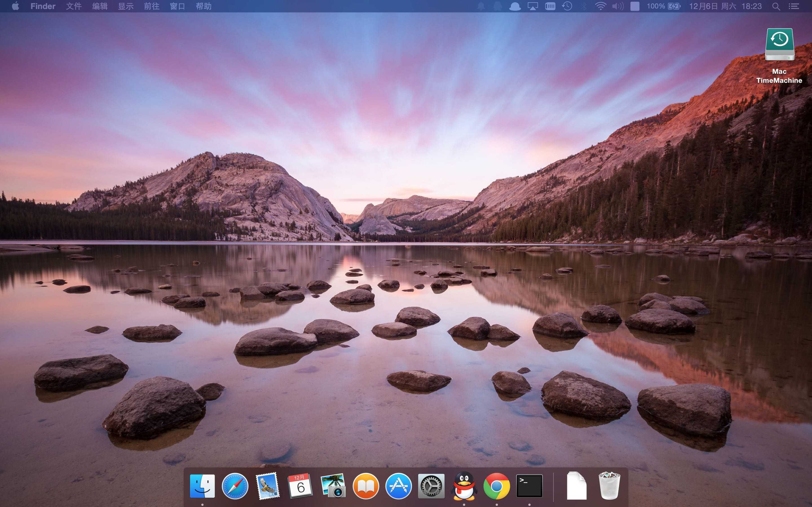Open the Time Machine menu bar item
Screen dimensions: 812x507
point(567,6)
